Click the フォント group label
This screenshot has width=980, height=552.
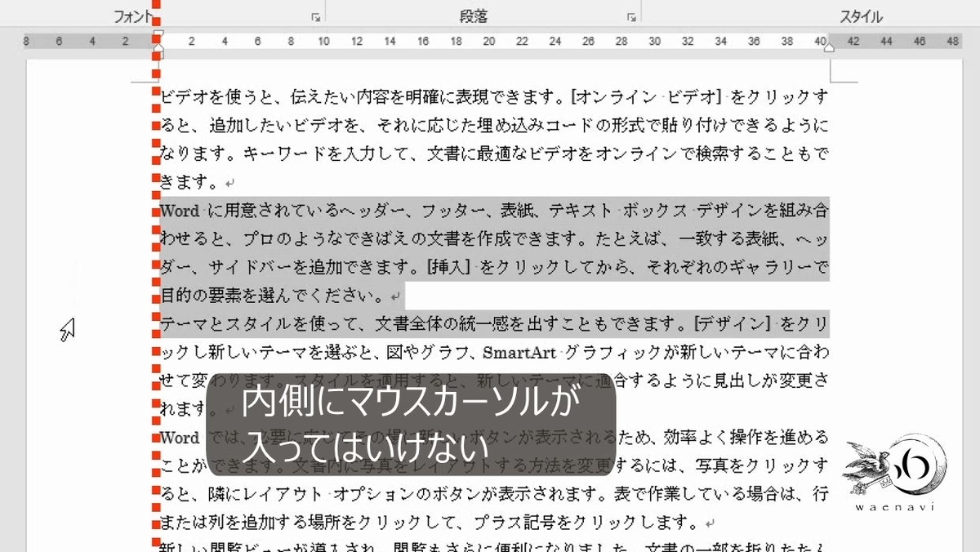133,16
